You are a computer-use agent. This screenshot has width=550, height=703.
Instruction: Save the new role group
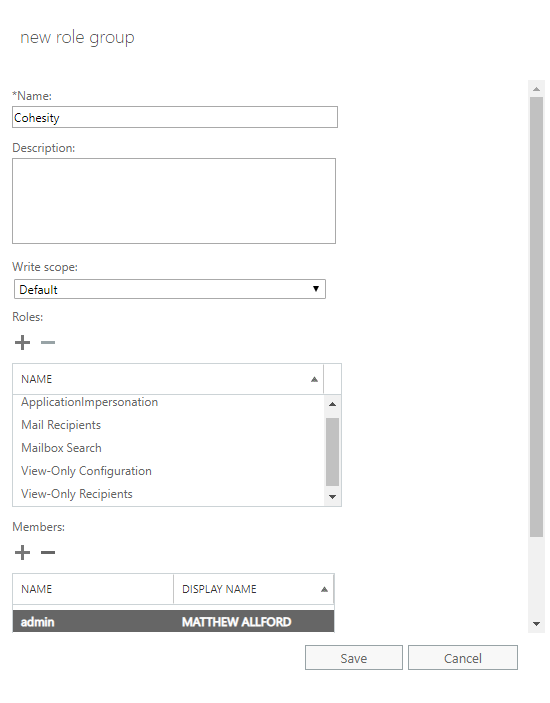pos(354,658)
